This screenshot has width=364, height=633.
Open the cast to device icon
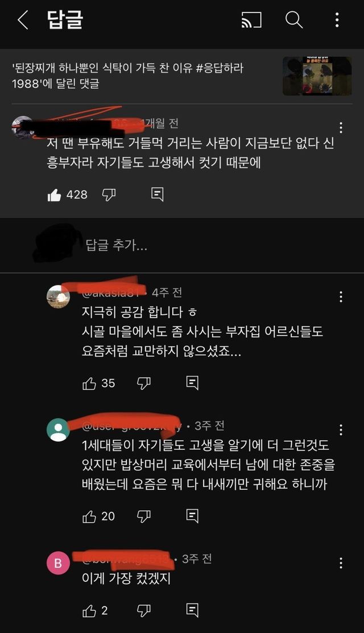pyautogui.click(x=251, y=20)
